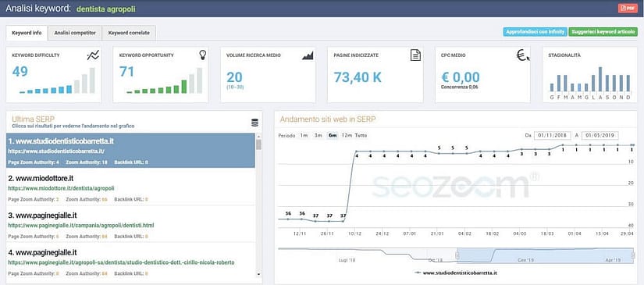Click Suggerisci keyword articolo button
The height and width of the screenshot is (285, 644).
(603, 32)
